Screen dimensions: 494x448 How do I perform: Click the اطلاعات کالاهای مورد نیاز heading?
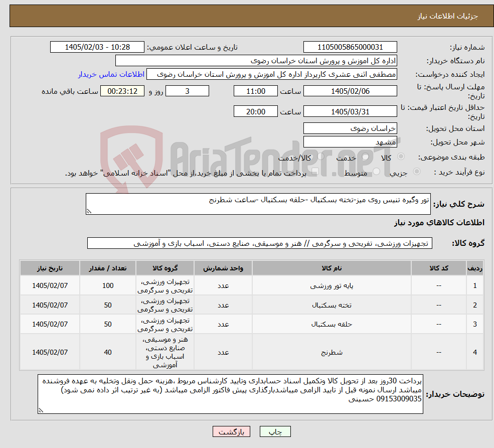439,223
